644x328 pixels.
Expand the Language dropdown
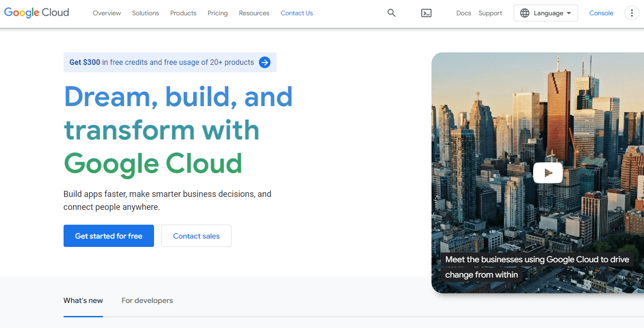click(546, 13)
